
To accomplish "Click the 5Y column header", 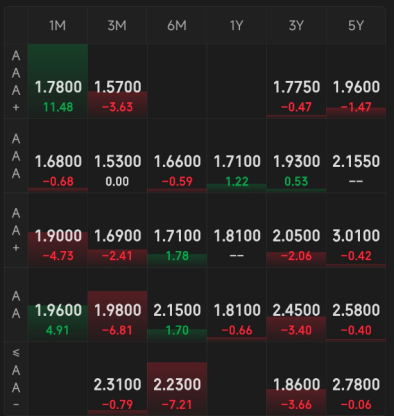I will [356, 25].
